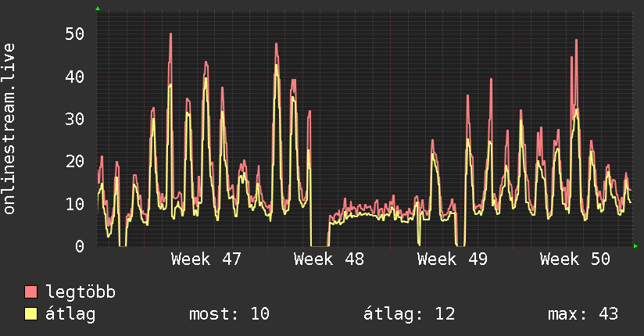The image size is (644, 336).
Task: Click the green arrow atop the y-axis
Action: pyautogui.click(x=98, y=9)
